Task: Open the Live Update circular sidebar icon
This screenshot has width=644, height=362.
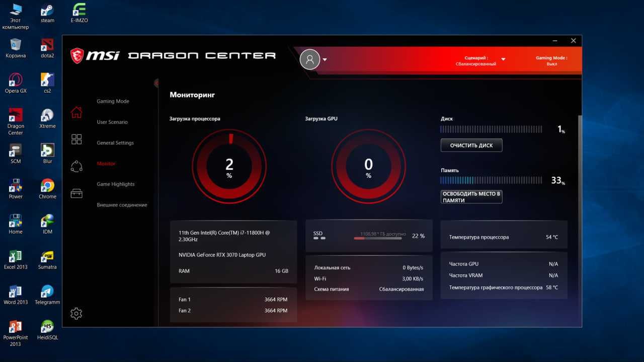Action: tap(76, 166)
